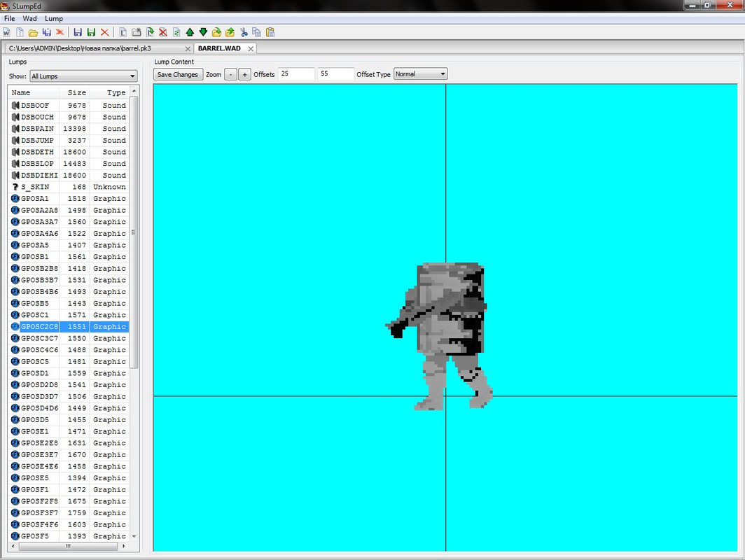745x560 pixels.
Task: Open the Show lumps filter dropdown
Action: coord(83,76)
